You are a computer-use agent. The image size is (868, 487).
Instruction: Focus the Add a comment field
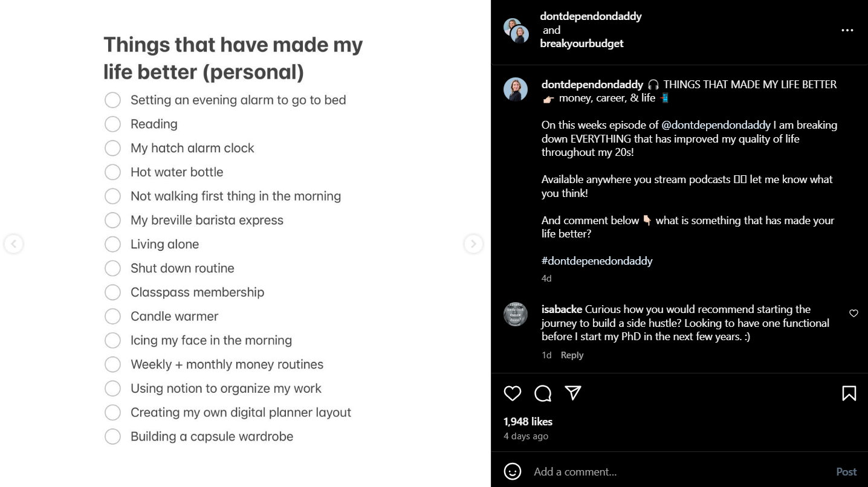(x=604, y=471)
